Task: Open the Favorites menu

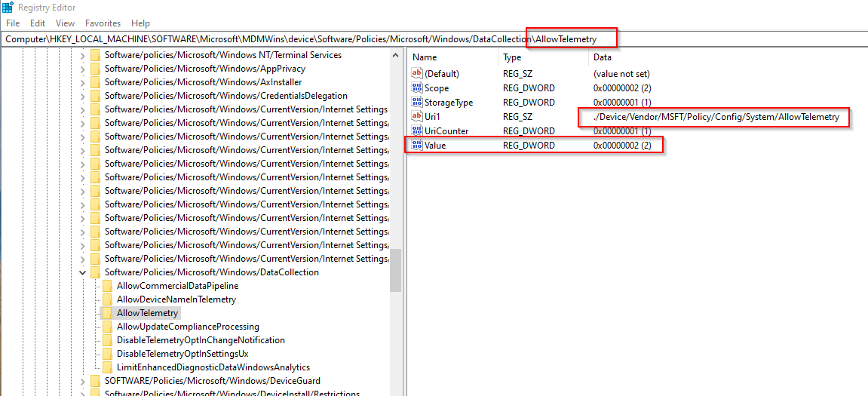Action: (x=103, y=23)
